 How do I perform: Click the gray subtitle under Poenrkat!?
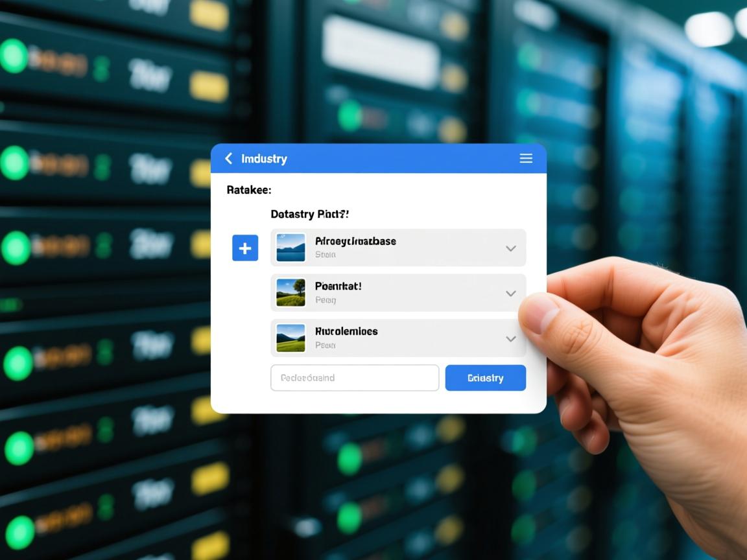(x=325, y=300)
